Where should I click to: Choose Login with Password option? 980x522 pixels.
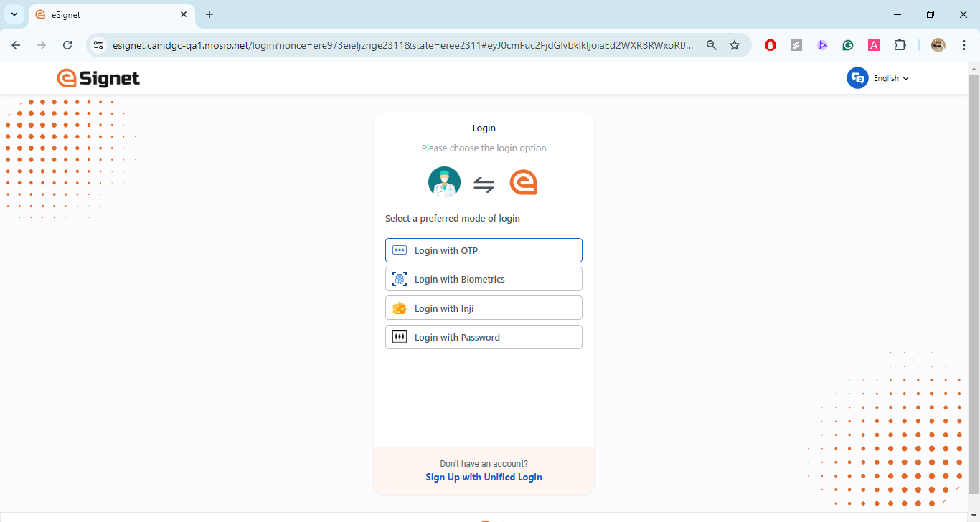click(x=484, y=337)
